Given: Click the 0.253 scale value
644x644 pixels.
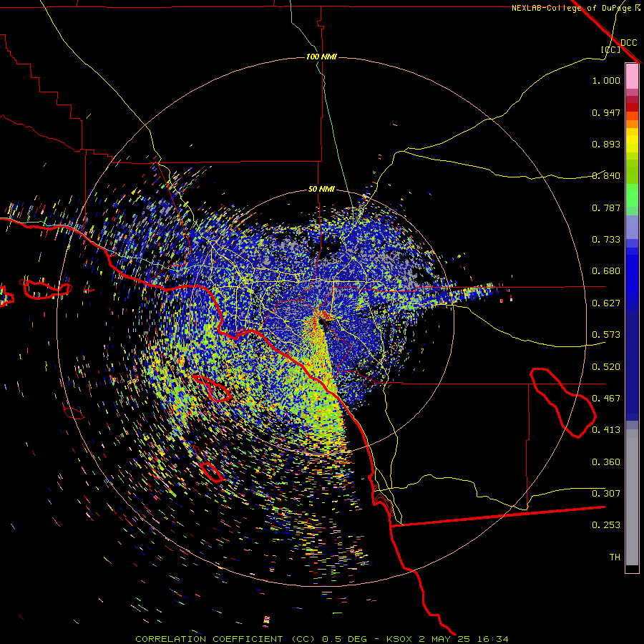Looking at the screenshot, I should pyautogui.click(x=606, y=525).
